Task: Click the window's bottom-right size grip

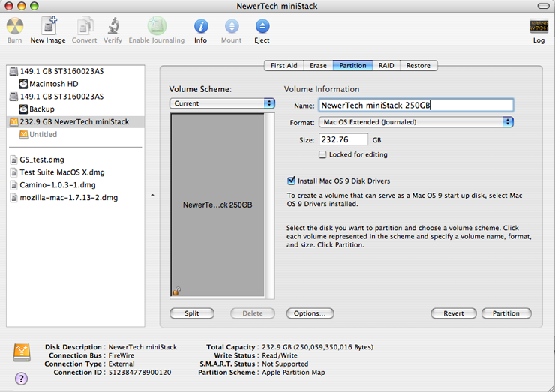Action: (x=550, y=388)
